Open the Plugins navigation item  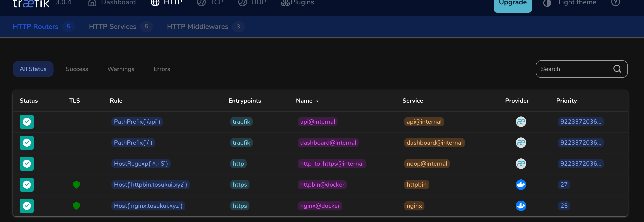[x=302, y=3]
